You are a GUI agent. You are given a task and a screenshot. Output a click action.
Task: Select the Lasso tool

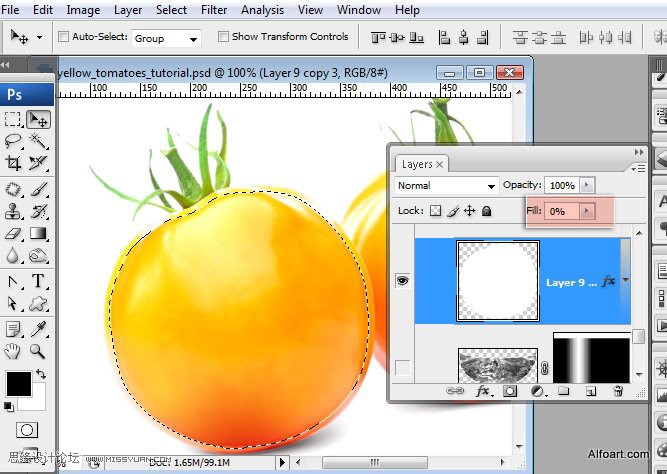pyautogui.click(x=13, y=141)
